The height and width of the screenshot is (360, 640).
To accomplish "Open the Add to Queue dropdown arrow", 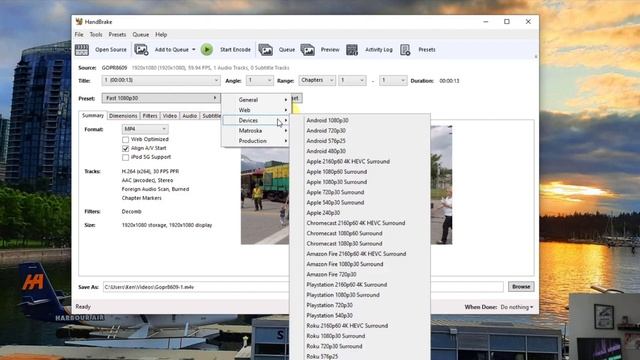I will 193,50.
